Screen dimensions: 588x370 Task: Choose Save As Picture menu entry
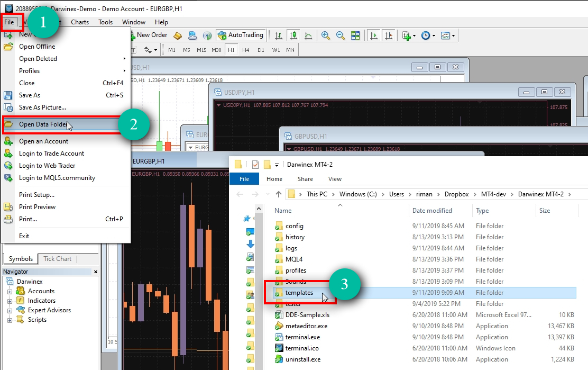coord(66,107)
